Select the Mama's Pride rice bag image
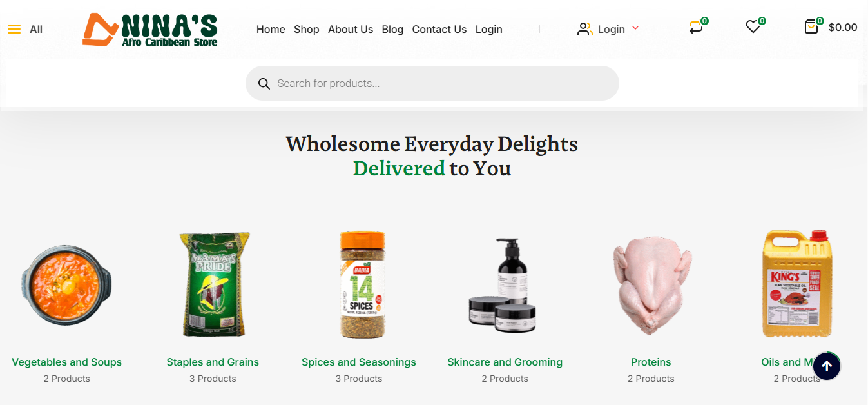 [213, 284]
